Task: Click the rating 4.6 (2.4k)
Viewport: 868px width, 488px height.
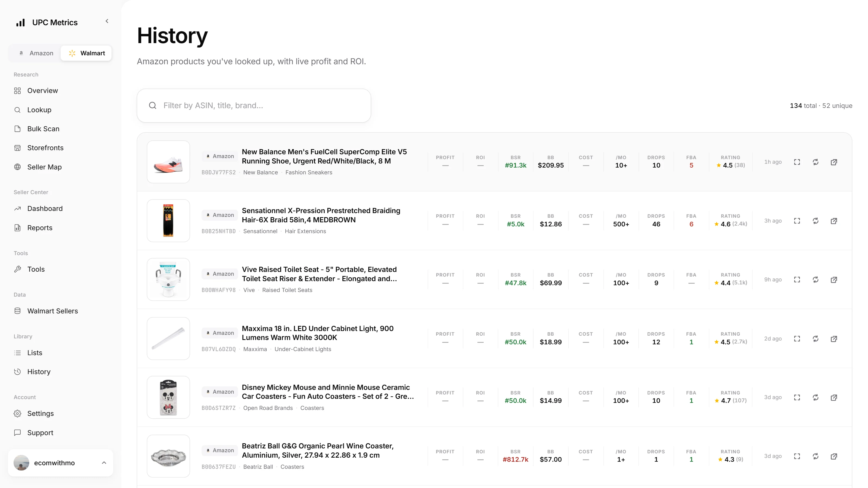Action: tap(730, 224)
